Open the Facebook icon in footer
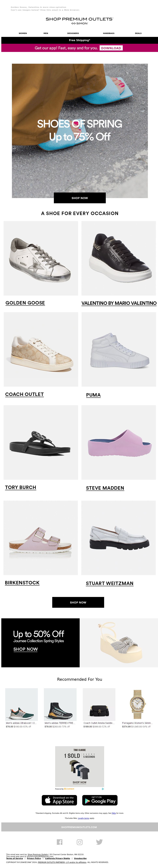This screenshot has width=158, height=868. pos(60,842)
